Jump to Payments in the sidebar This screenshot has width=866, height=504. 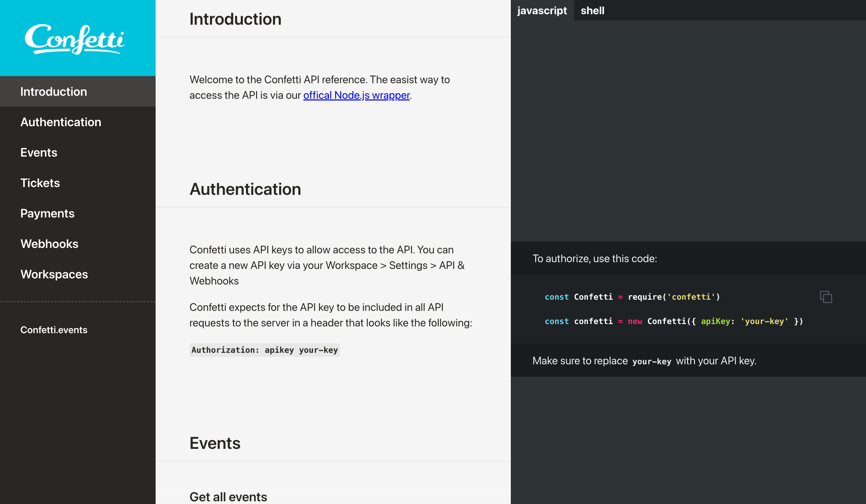click(78, 213)
